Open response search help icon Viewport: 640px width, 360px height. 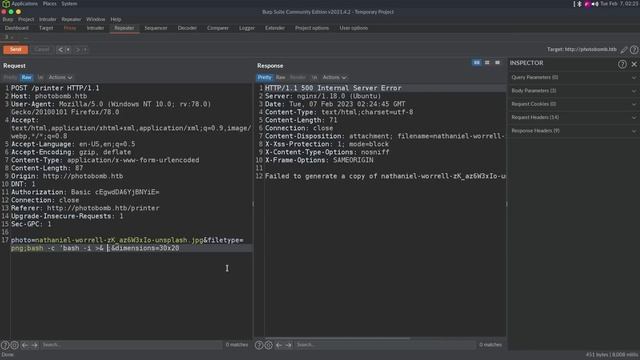pos(259,345)
